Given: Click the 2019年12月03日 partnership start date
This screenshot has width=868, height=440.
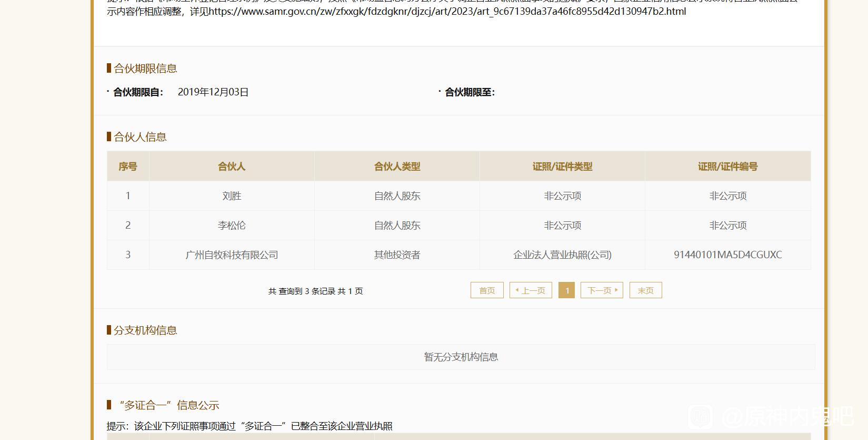Looking at the screenshot, I should tap(213, 92).
